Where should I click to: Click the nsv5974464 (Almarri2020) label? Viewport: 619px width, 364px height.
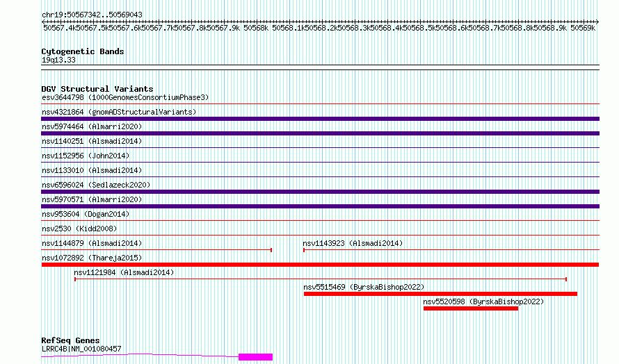click(92, 126)
